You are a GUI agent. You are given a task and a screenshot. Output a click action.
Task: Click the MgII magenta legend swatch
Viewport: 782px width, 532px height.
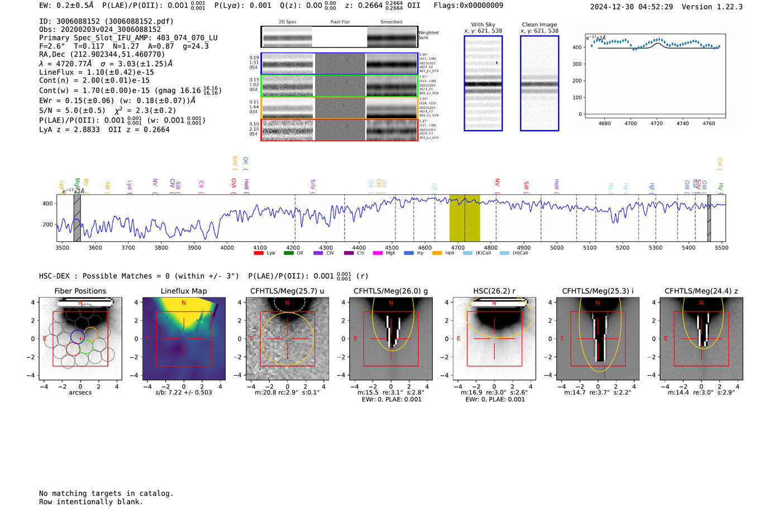point(378,253)
